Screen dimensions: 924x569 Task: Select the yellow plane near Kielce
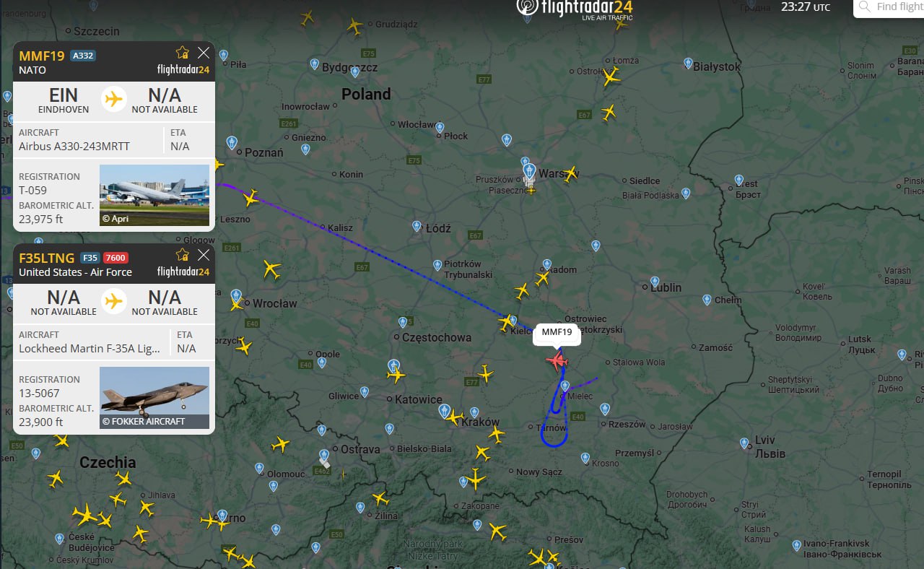[x=507, y=322]
